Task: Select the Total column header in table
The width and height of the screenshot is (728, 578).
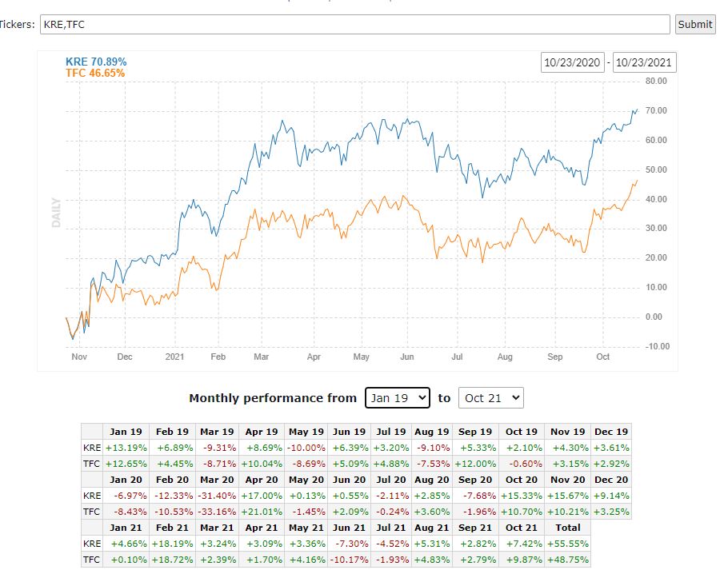Action: (569, 528)
